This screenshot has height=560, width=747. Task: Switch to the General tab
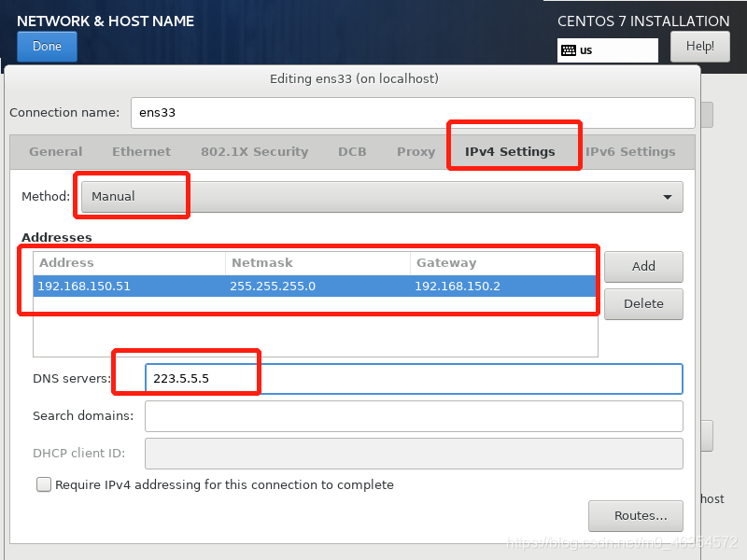coord(56,152)
